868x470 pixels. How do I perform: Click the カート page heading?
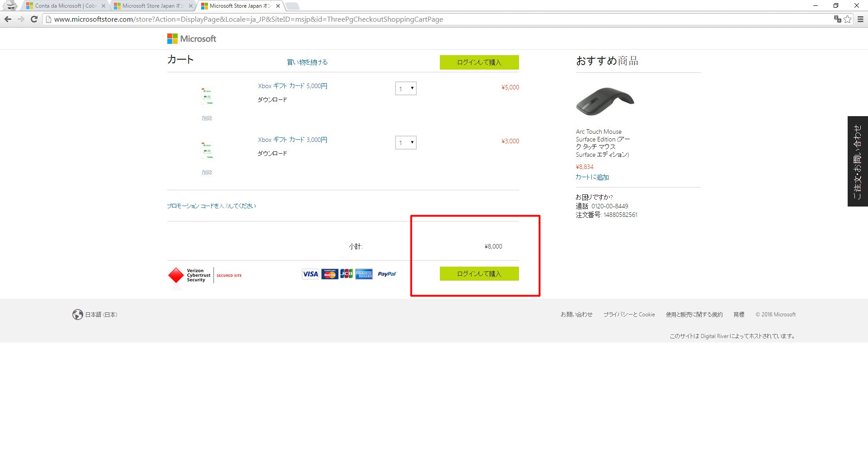(x=180, y=60)
